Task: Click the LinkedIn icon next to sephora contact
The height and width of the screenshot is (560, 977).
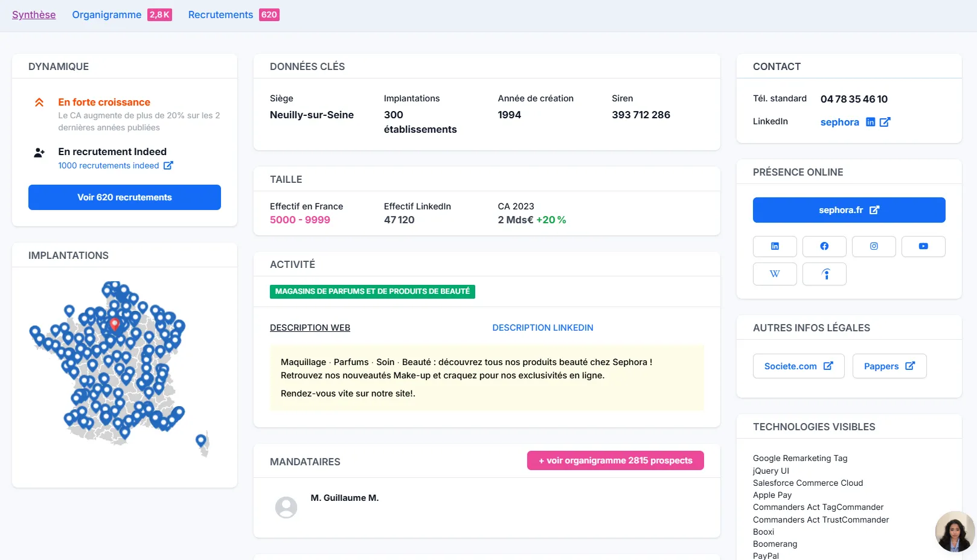Action: [x=870, y=122]
